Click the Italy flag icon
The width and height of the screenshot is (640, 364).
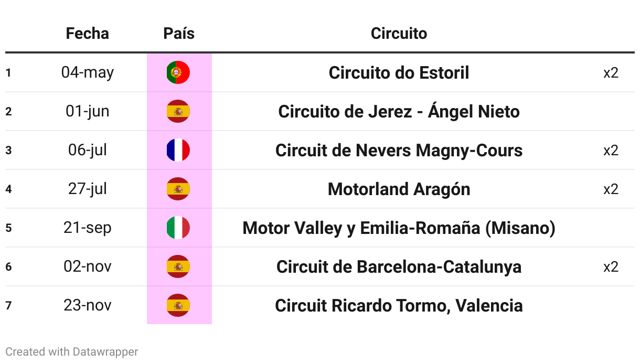(178, 228)
